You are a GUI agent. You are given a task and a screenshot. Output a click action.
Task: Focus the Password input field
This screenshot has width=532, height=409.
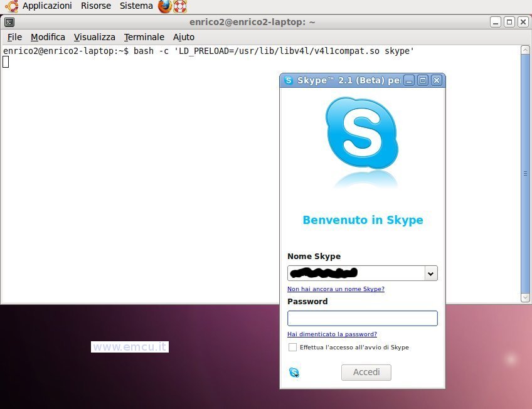[363, 319]
